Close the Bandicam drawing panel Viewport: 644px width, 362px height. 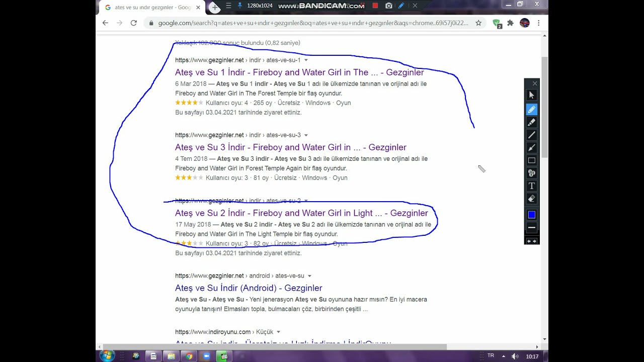click(x=535, y=83)
